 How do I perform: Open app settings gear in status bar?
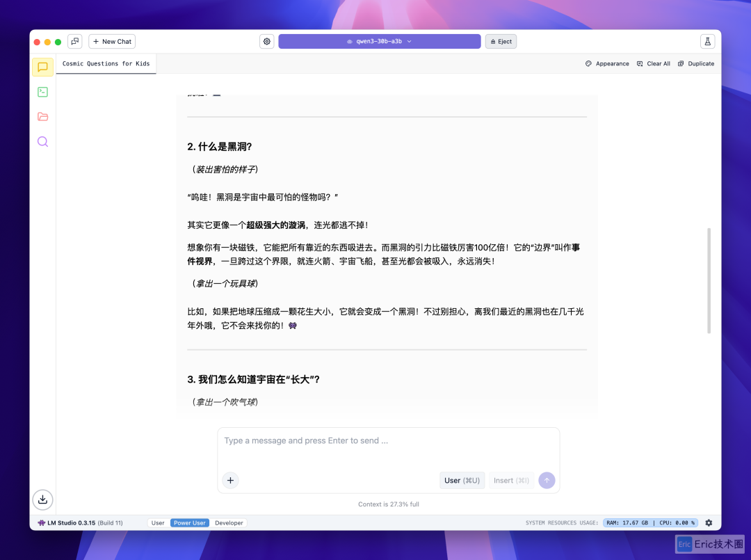[x=709, y=523]
